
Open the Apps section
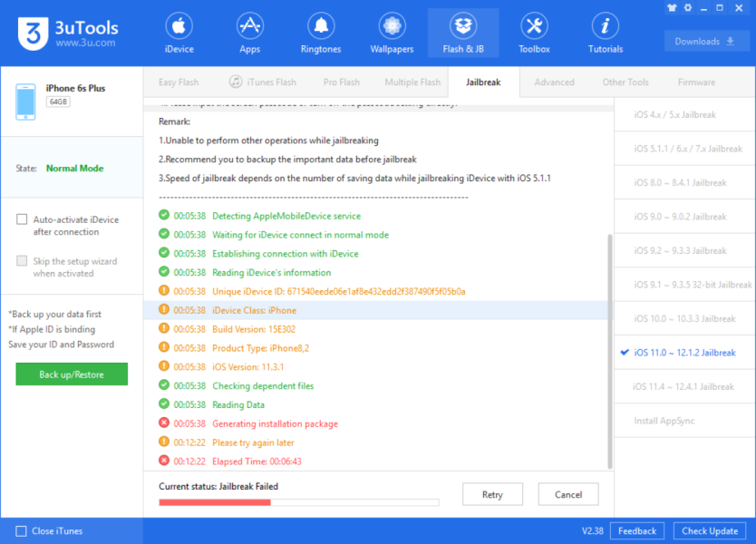coord(249,33)
